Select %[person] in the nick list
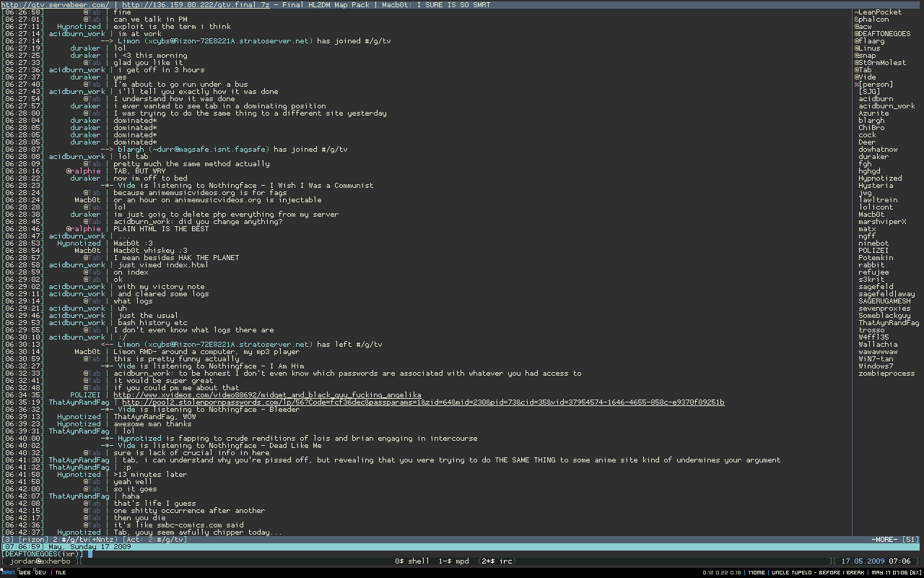 pyautogui.click(x=873, y=84)
